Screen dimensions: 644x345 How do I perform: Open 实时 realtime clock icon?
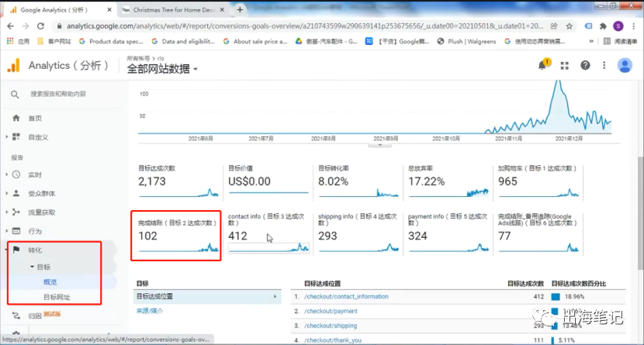[x=16, y=174]
